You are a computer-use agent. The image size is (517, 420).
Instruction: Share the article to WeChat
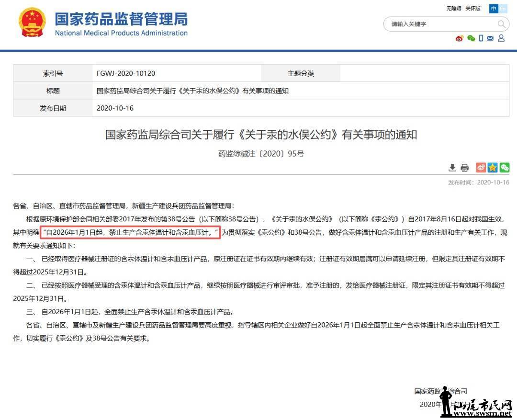click(504, 168)
